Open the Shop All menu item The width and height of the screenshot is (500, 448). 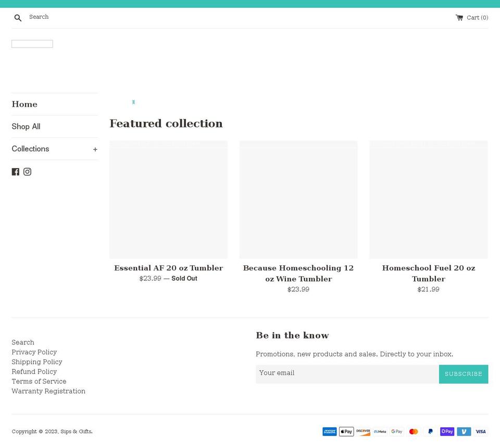[x=26, y=126]
